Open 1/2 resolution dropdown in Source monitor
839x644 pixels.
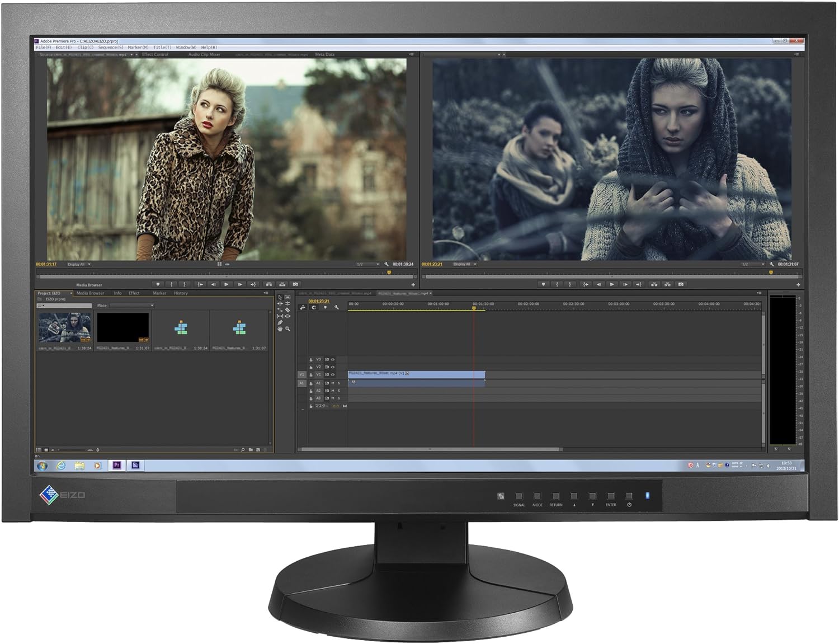coord(367,264)
